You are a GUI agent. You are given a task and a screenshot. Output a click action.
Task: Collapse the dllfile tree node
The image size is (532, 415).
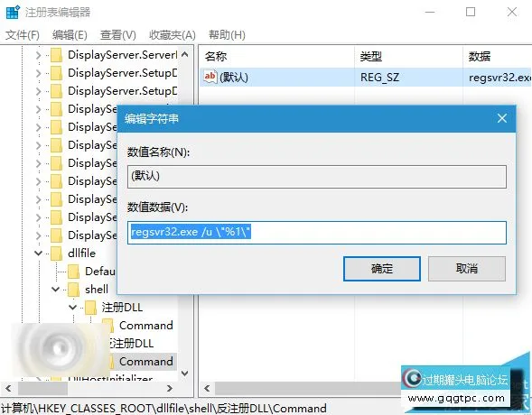point(38,254)
